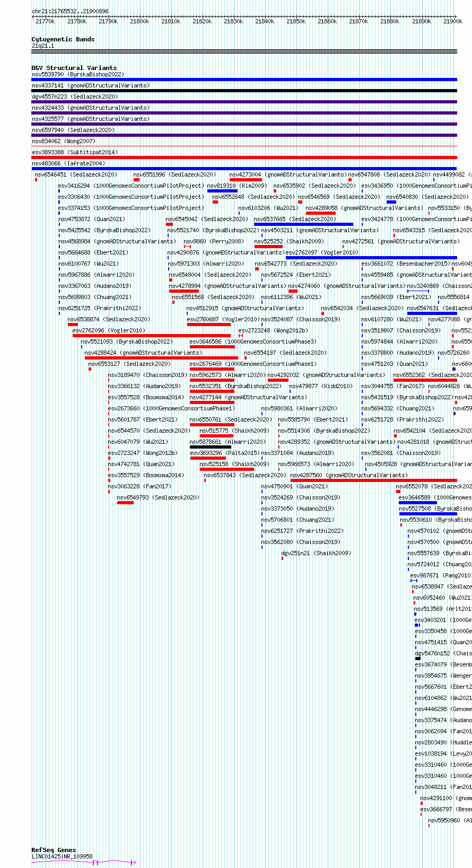Select nsv6100767 (Wu2021) label
472x868 pixels.
click(89, 264)
